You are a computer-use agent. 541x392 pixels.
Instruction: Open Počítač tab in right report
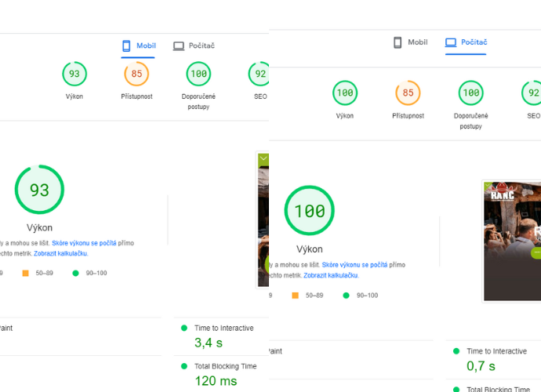(466, 42)
